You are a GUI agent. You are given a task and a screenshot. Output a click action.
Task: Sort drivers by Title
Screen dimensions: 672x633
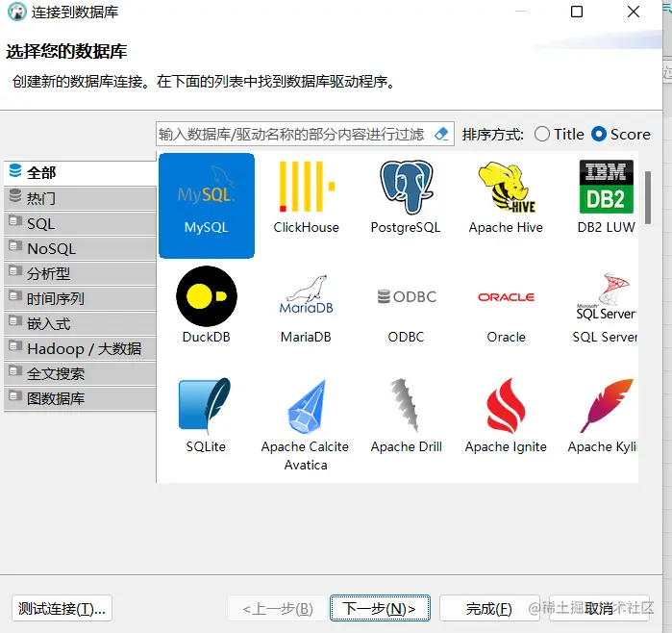(560, 135)
